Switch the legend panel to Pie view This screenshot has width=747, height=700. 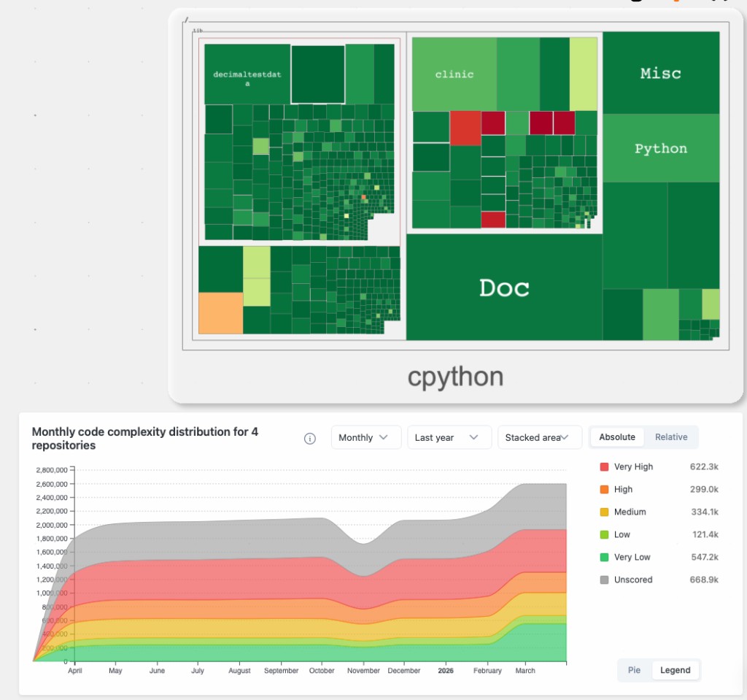click(x=634, y=670)
